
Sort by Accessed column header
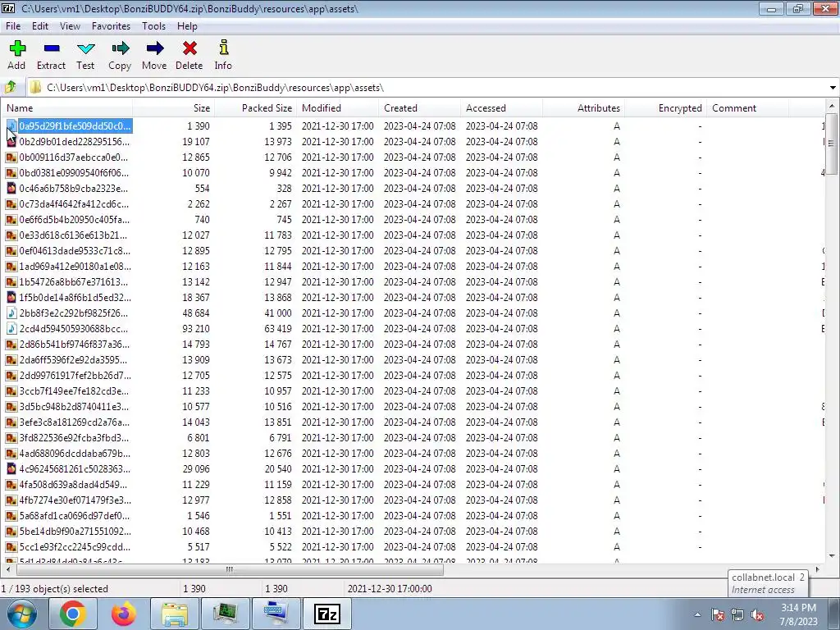(x=501, y=107)
